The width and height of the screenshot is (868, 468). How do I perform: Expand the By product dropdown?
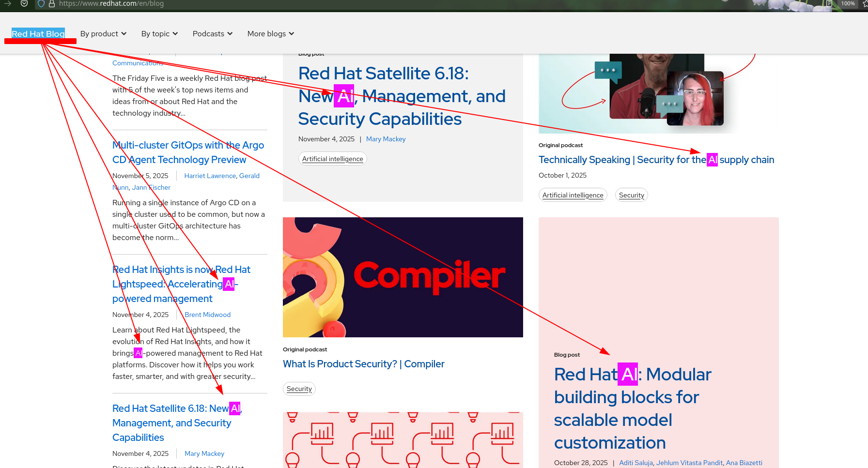pyautogui.click(x=103, y=34)
